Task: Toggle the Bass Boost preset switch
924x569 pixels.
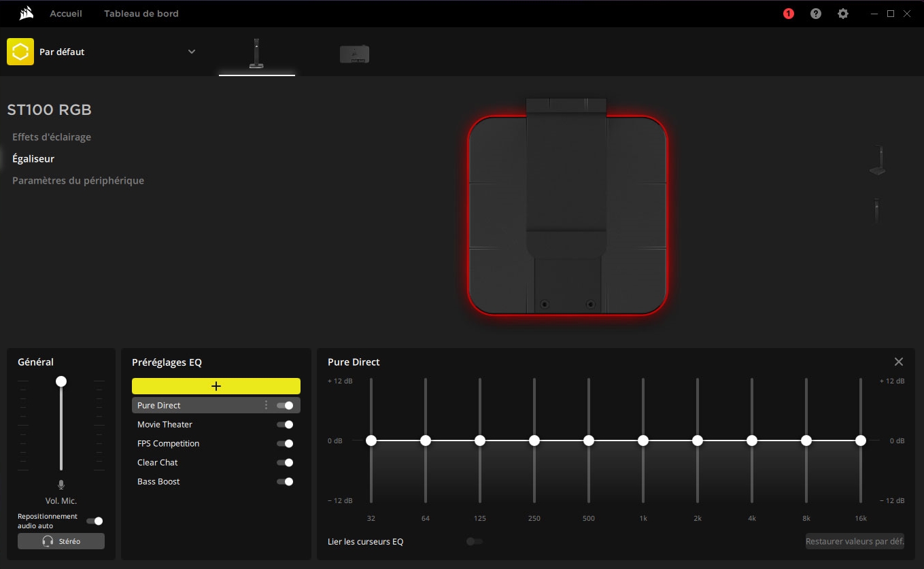Action: click(285, 481)
